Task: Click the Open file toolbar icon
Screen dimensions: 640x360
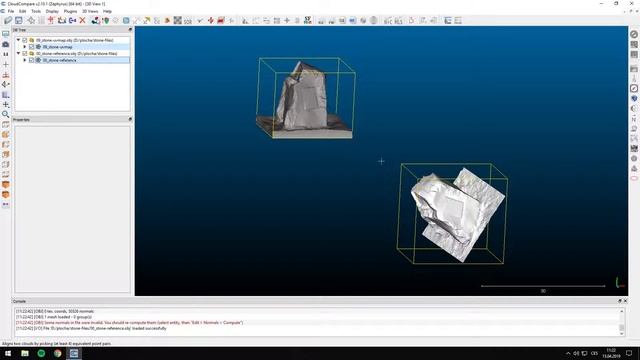Action: point(8,20)
